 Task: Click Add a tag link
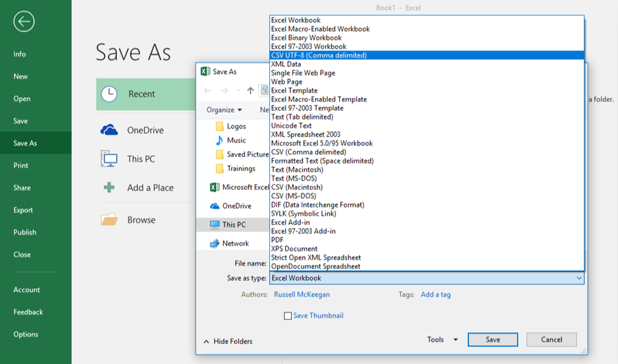[x=435, y=294]
